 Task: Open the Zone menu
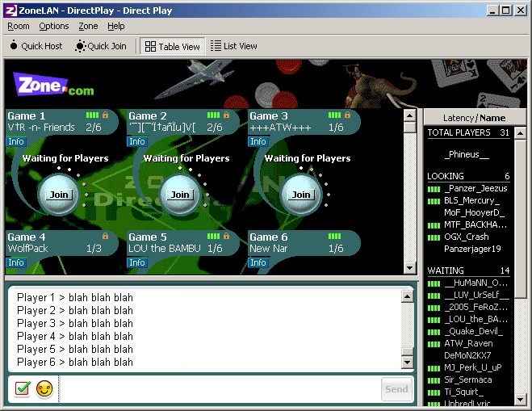88,26
